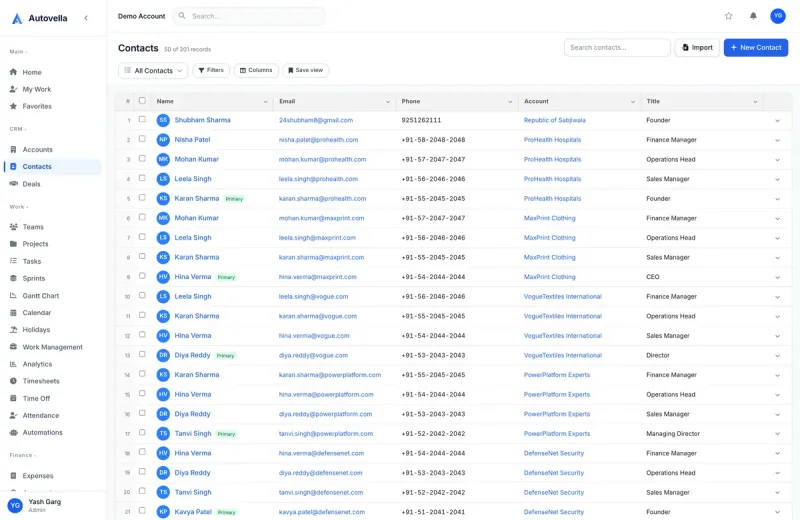Click the Tasks list icon in sidebar

tap(13, 261)
